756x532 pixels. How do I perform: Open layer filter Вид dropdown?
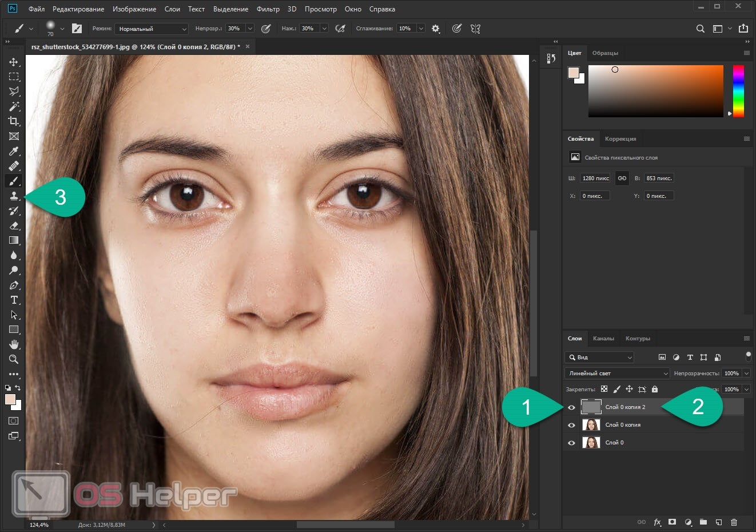click(x=599, y=357)
